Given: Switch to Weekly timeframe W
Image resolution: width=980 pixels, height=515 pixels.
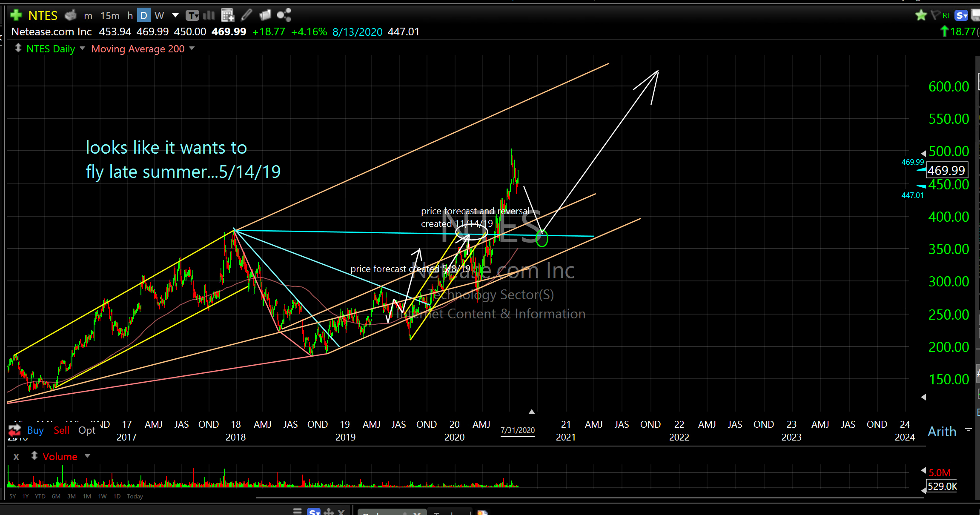Looking at the screenshot, I should [x=159, y=16].
